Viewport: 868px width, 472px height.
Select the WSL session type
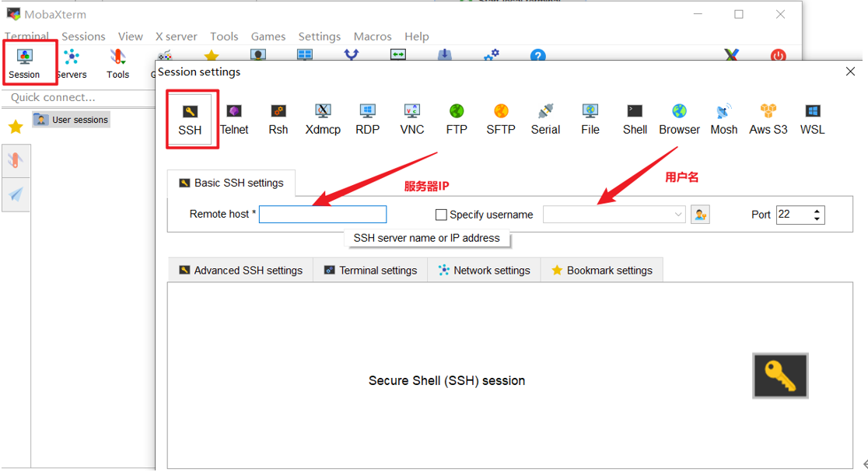click(813, 119)
